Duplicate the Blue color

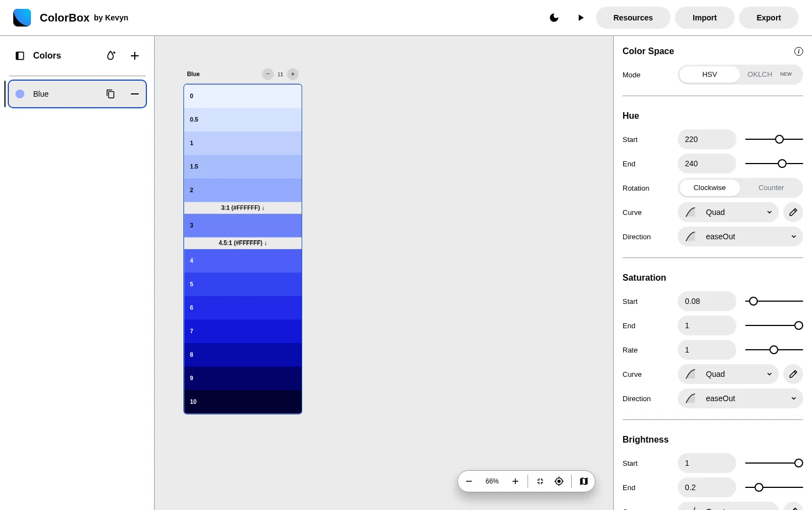(x=110, y=94)
